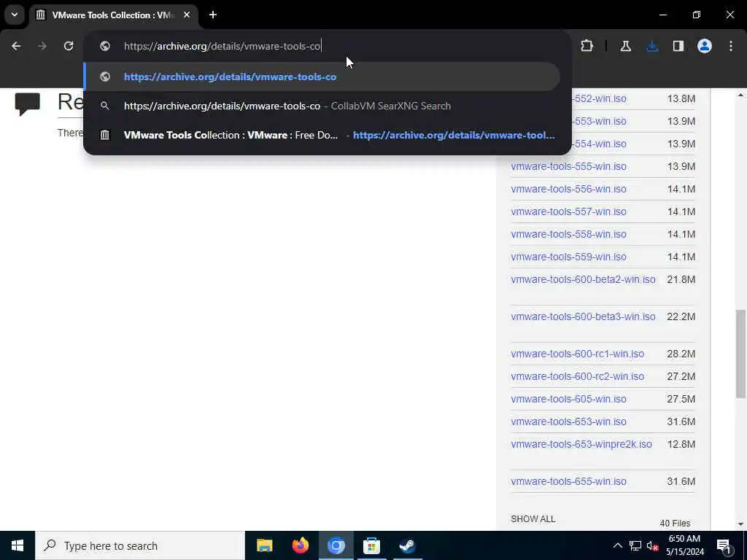Open Chrome Labs flask icon

pos(625,46)
